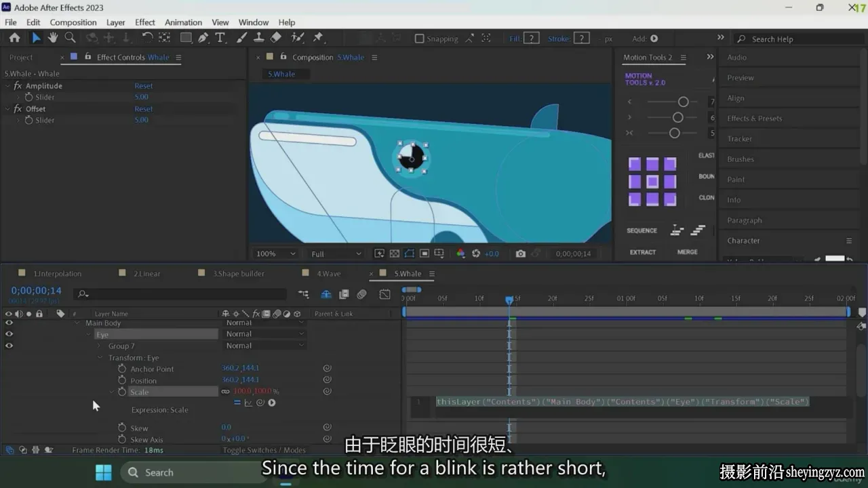Open blend mode dropdown for Group 7
Image resolution: width=868 pixels, height=488 pixels.
click(x=265, y=346)
